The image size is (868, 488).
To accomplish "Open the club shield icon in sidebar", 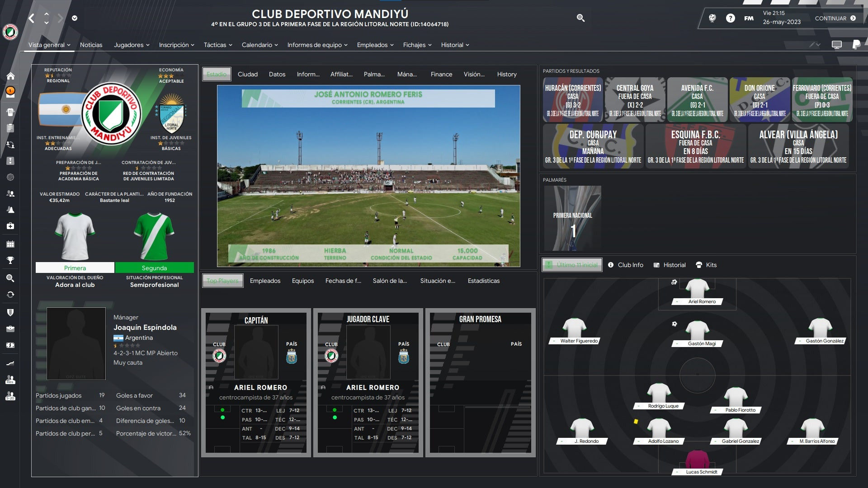I will [x=10, y=313].
